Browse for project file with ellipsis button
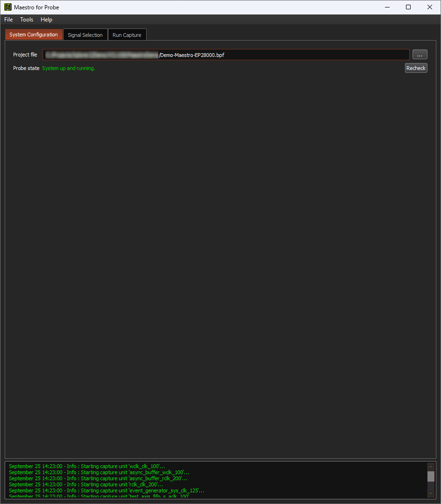 click(420, 55)
